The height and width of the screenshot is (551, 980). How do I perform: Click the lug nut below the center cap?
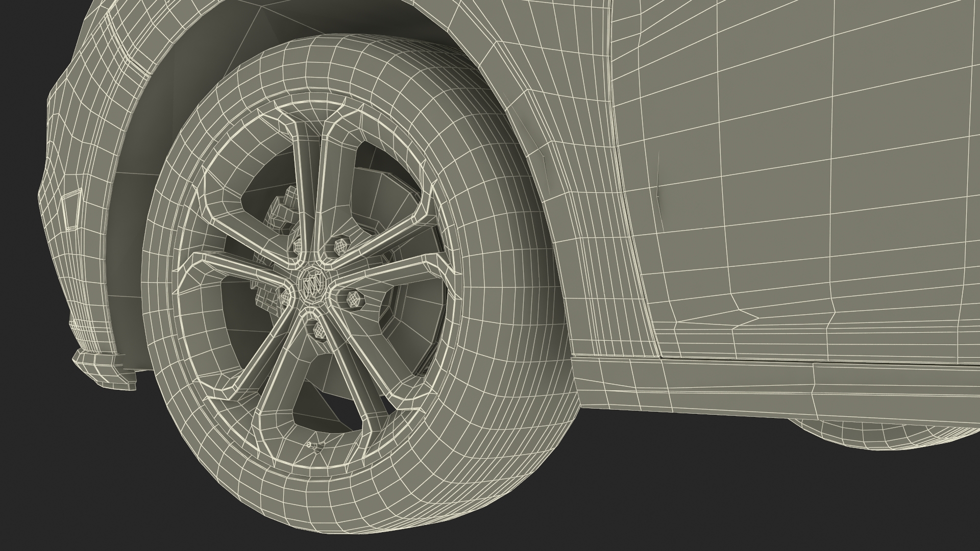pos(319,330)
